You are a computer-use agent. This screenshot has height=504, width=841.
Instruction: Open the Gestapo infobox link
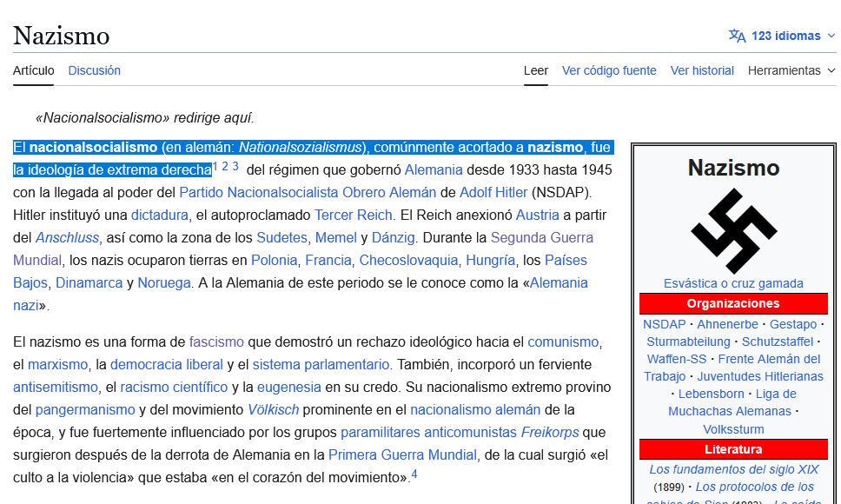[792, 324]
